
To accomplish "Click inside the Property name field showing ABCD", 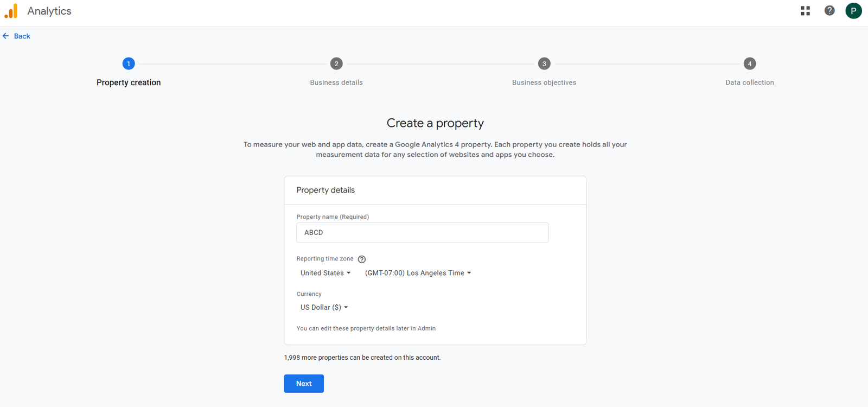I will [x=422, y=232].
